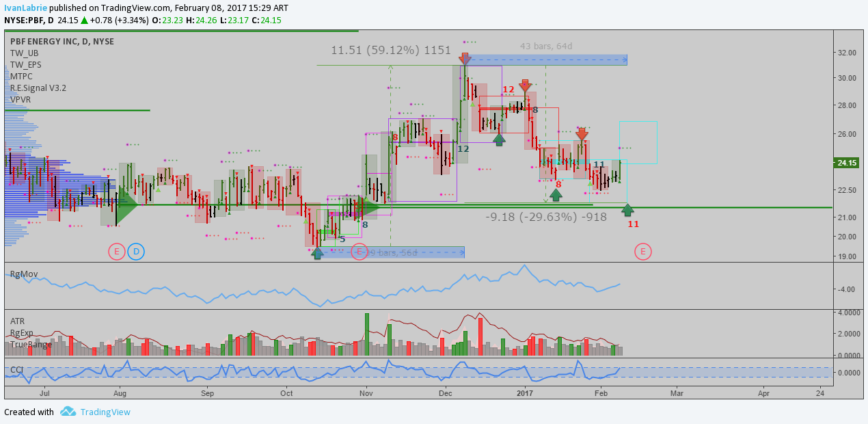Select the green up arrow under the red rectangle
This screenshot has height=424, width=868.
tap(499, 140)
